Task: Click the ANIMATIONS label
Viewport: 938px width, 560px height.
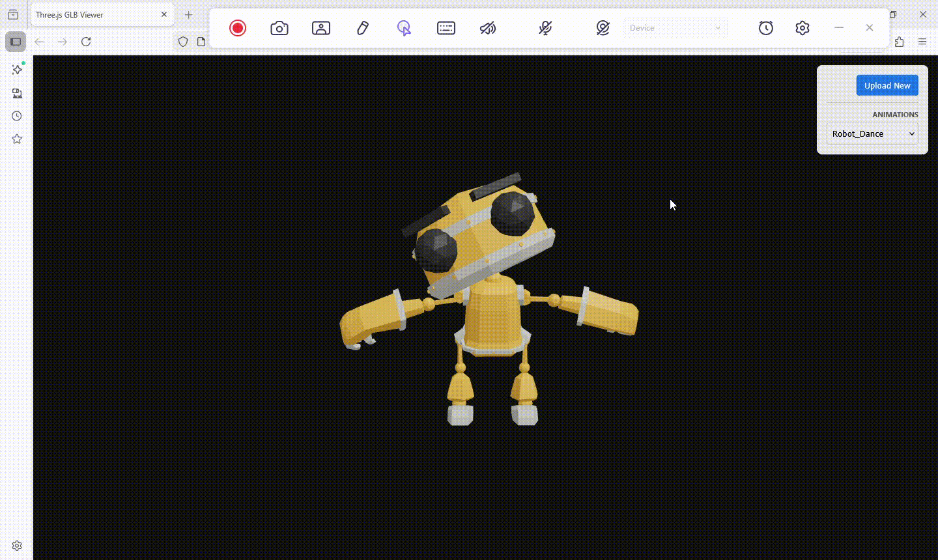Action: coord(895,115)
